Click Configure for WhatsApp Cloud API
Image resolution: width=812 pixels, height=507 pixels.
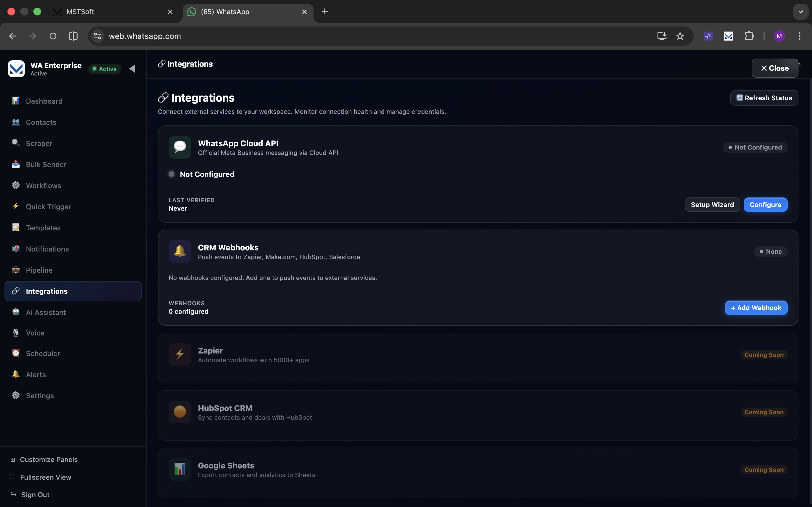point(765,204)
